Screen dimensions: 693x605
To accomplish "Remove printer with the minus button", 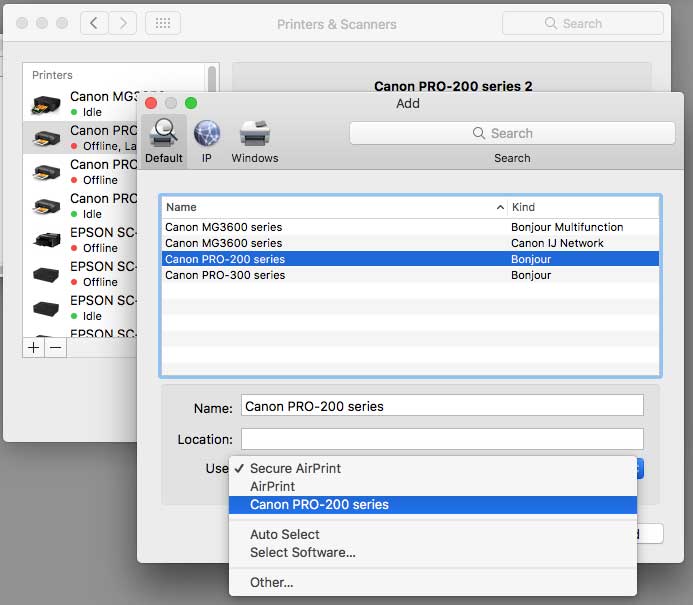I will [x=56, y=348].
